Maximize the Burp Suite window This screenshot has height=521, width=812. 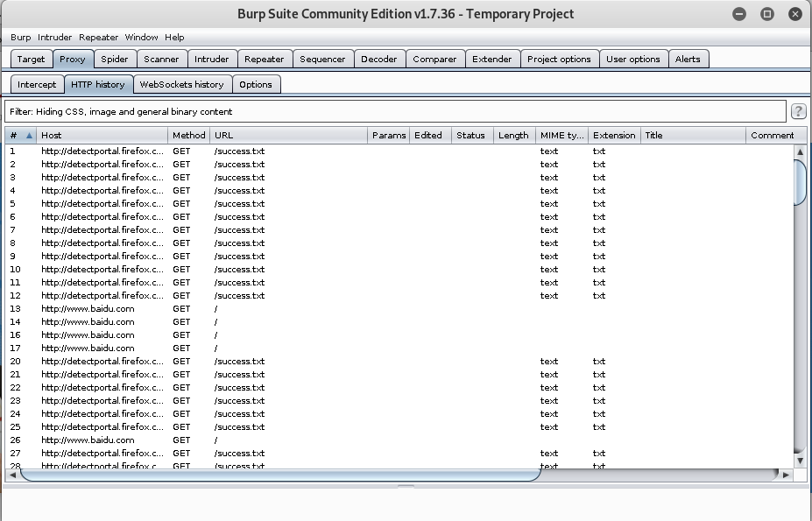767,14
